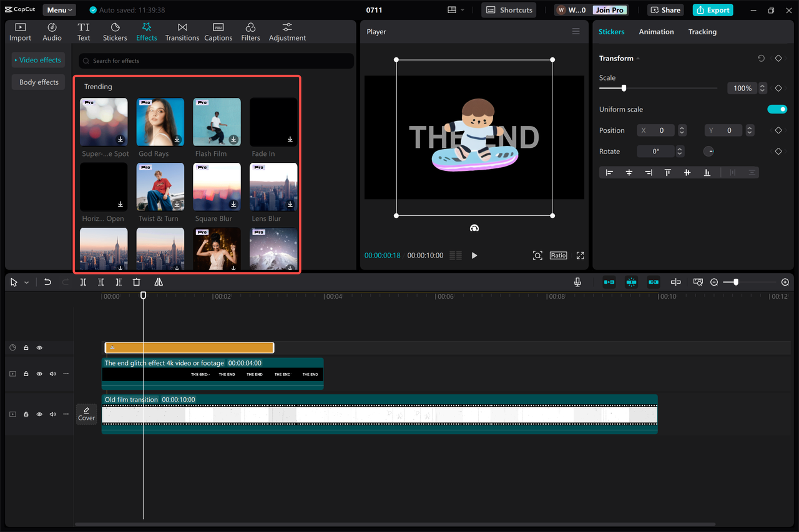Lock The end glitch effect track
The height and width of the screenshot is (532, 799).
[x=26, y=374]
